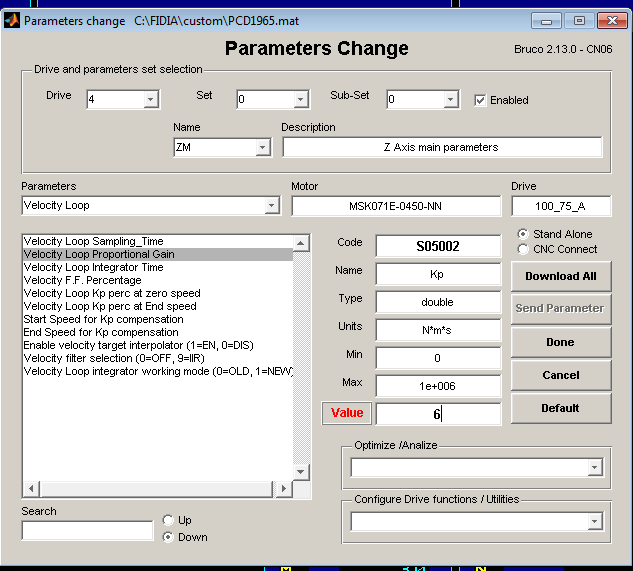Screen dimensions: 633x571
Task: Select the CNC Connect radio button
Action: (522, 249)
